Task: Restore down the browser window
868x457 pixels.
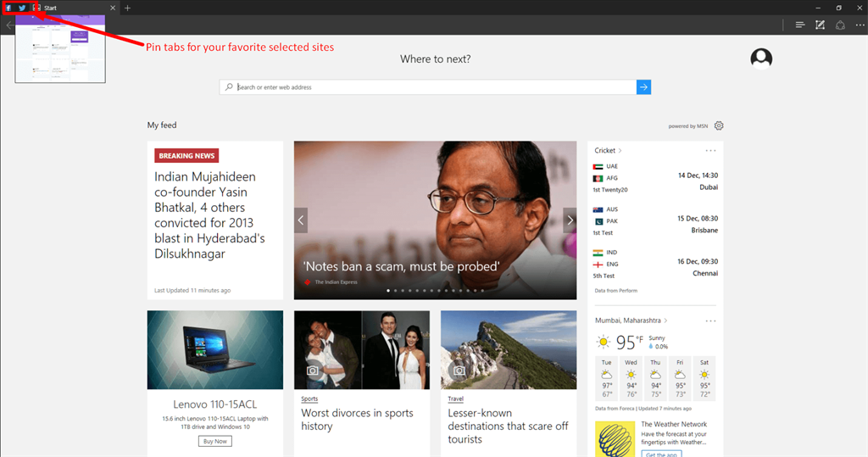Action: click(x=838, y=8)
